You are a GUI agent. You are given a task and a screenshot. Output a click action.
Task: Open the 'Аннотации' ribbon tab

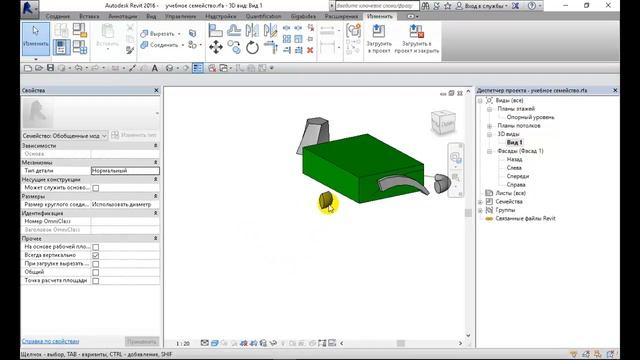pyautogui.click(x=123, y=16)
